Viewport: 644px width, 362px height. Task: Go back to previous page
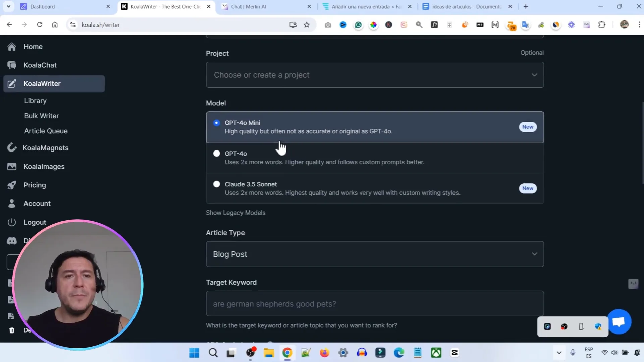tap(9, 25)
